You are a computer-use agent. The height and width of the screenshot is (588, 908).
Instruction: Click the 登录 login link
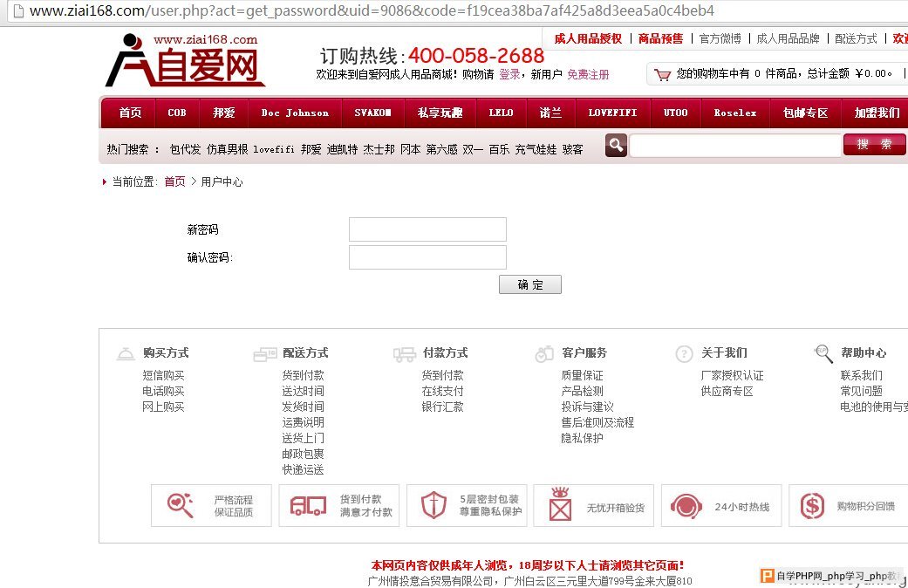[509, 75]
